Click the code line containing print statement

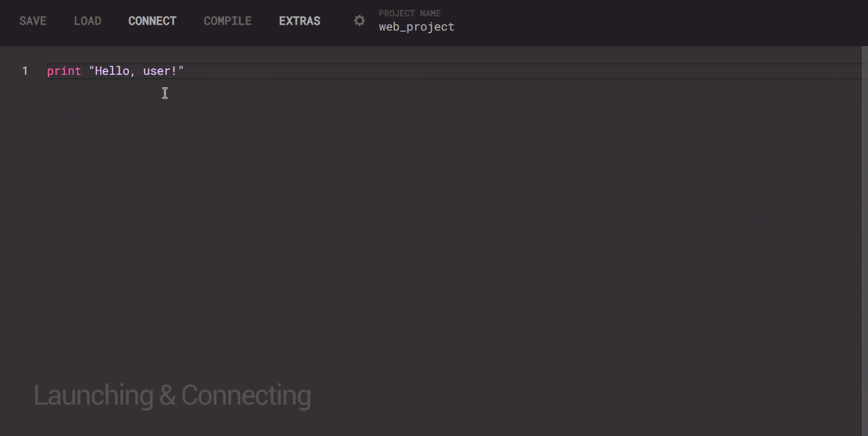click(x=115, y=71)
